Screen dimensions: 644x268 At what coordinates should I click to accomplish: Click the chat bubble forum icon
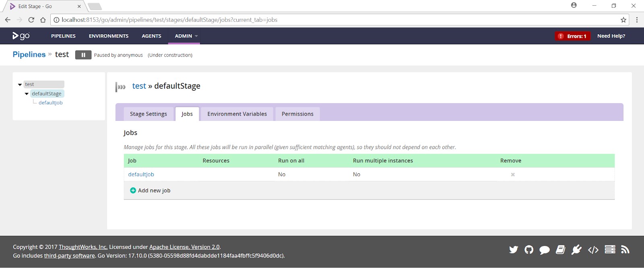coord(545,250)
